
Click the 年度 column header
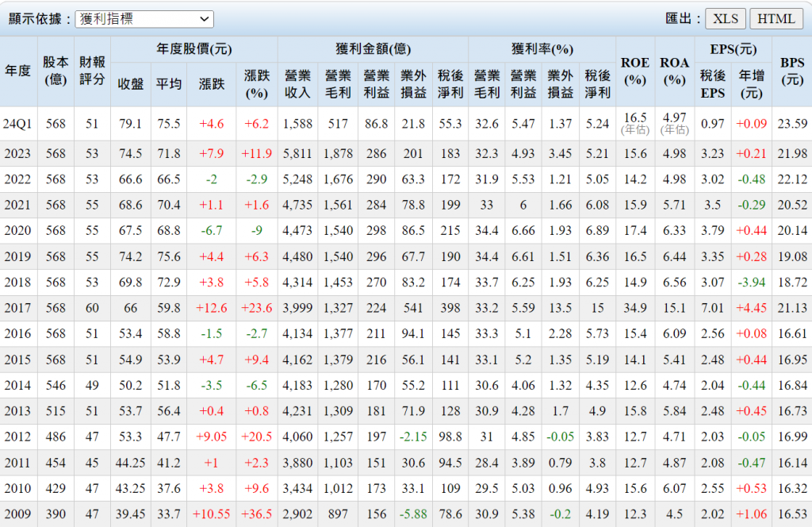pos(18,71)
